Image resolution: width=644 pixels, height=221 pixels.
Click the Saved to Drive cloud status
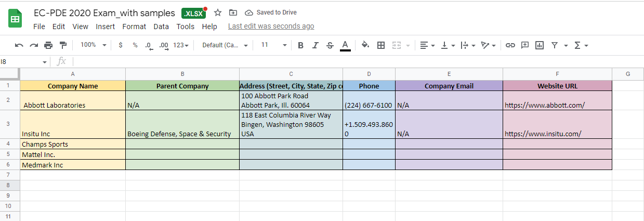[270, 12]
